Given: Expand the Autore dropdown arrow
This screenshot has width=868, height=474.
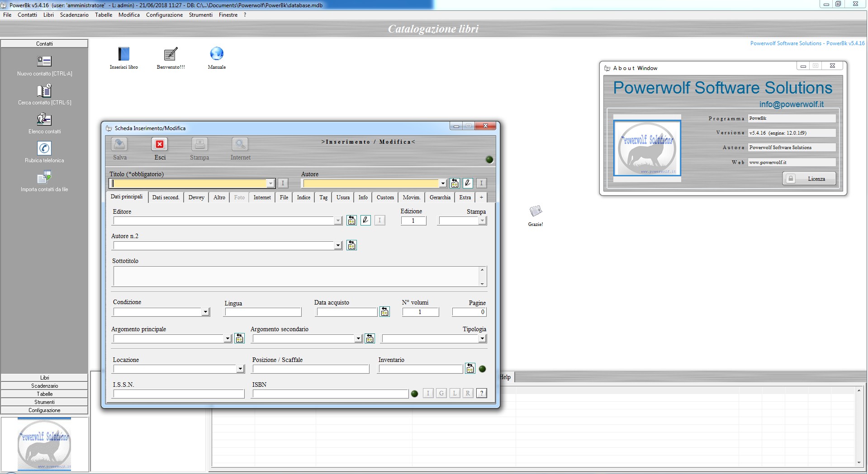Looking at the screenshot, I should (442, 183).
